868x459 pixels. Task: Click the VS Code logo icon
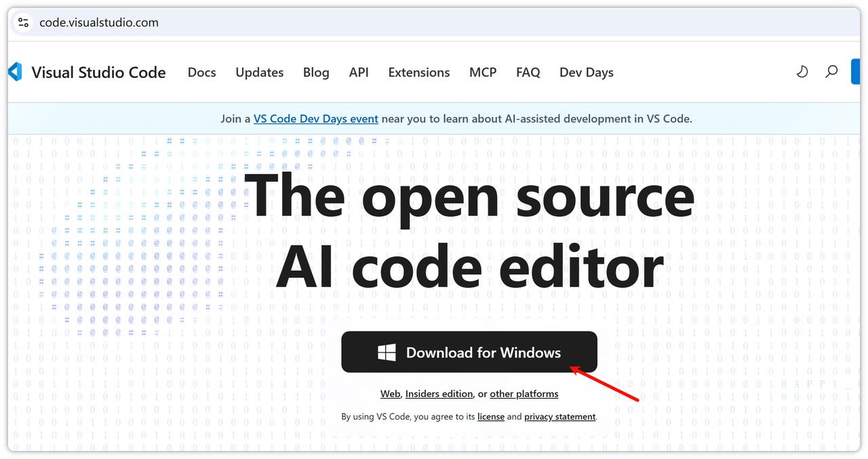15,72
